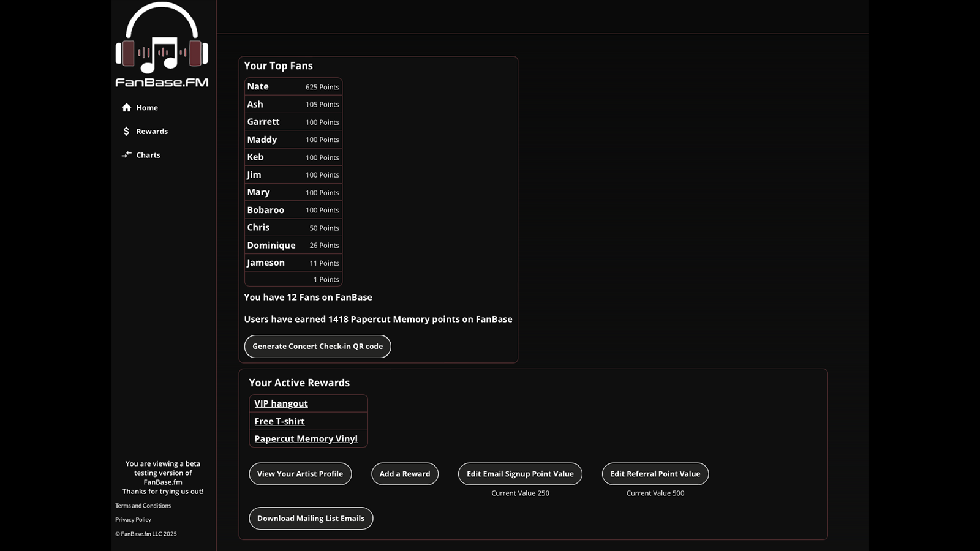980x551 pixels.
Task: Open the Privacy Policy link
Action: coord(133,520)
